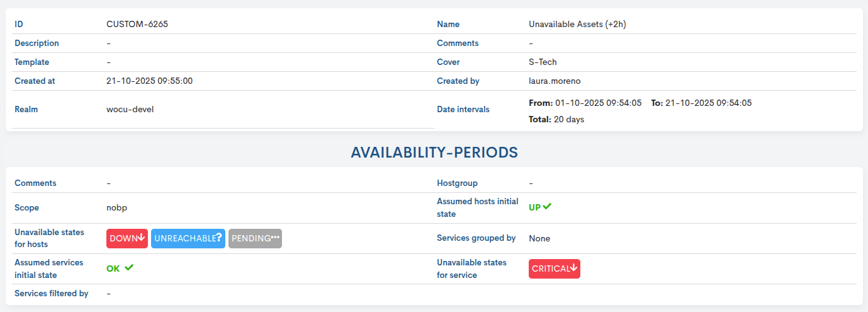868x312 pixels.
Task: Click the Scope value nobp
Action: pos(117,207)
